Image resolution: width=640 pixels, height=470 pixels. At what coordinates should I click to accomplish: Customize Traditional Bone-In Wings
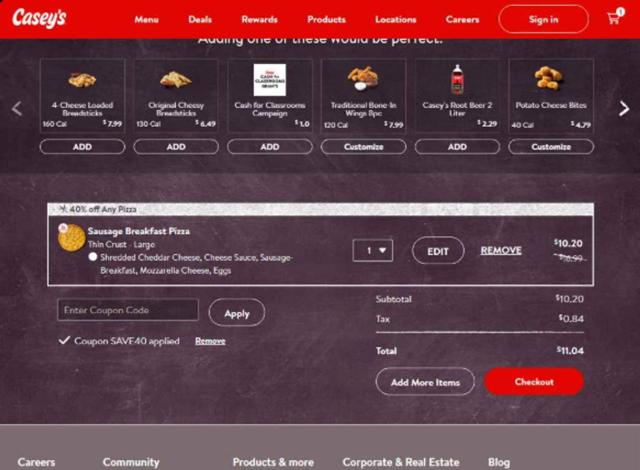tap(363, 146)
